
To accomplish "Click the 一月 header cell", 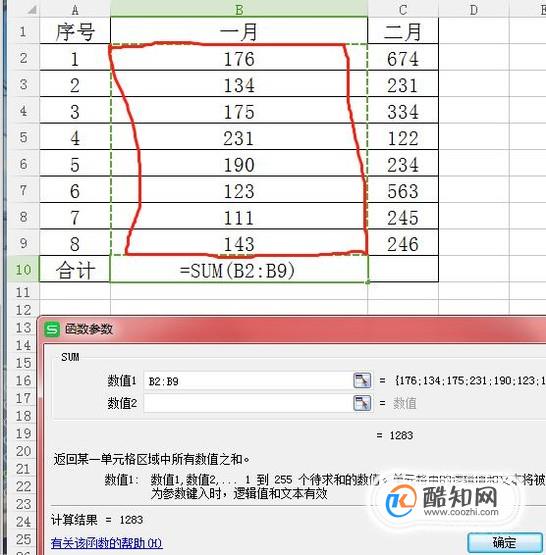I will point(239,31).
